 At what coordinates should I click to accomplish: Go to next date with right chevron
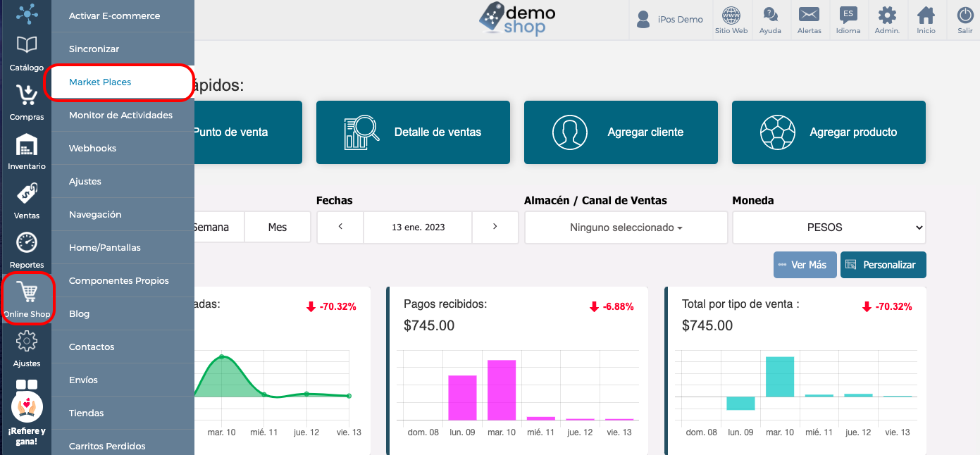(495, 227)
